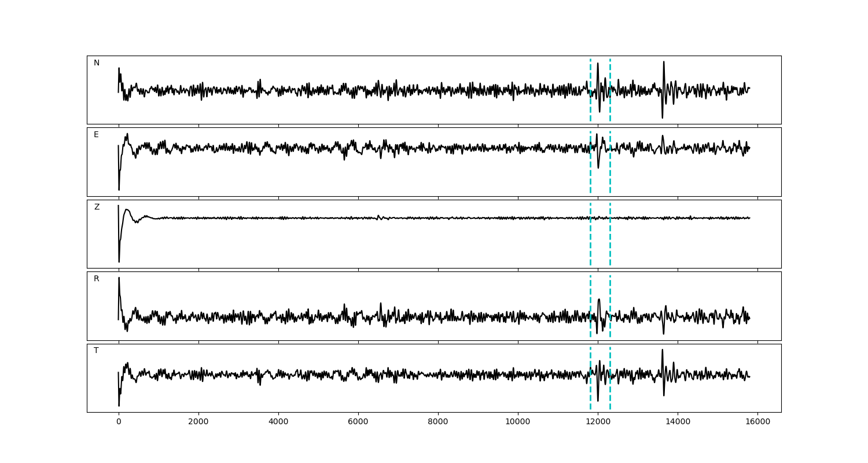
Task: Click the T panel label
Action: (x=97, y=351)
